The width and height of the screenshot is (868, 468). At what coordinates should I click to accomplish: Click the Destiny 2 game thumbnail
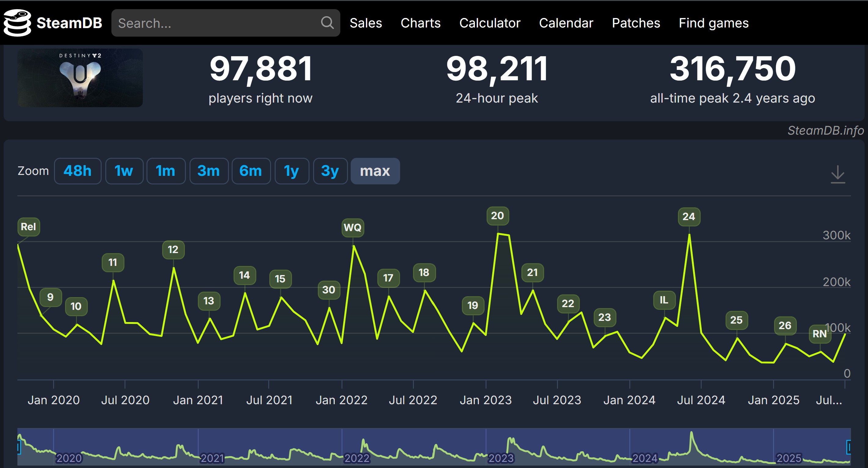(x=80, y=78)
